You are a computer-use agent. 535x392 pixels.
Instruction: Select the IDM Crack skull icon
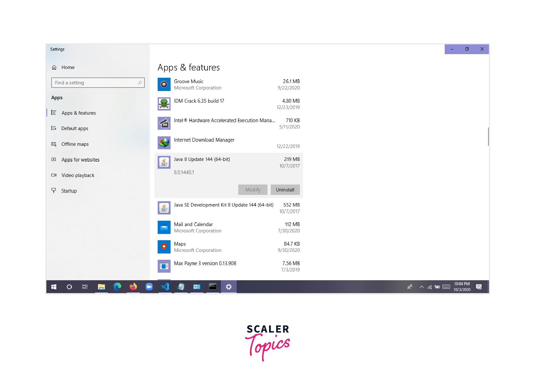pyautogui.click(x=164, y=104)
